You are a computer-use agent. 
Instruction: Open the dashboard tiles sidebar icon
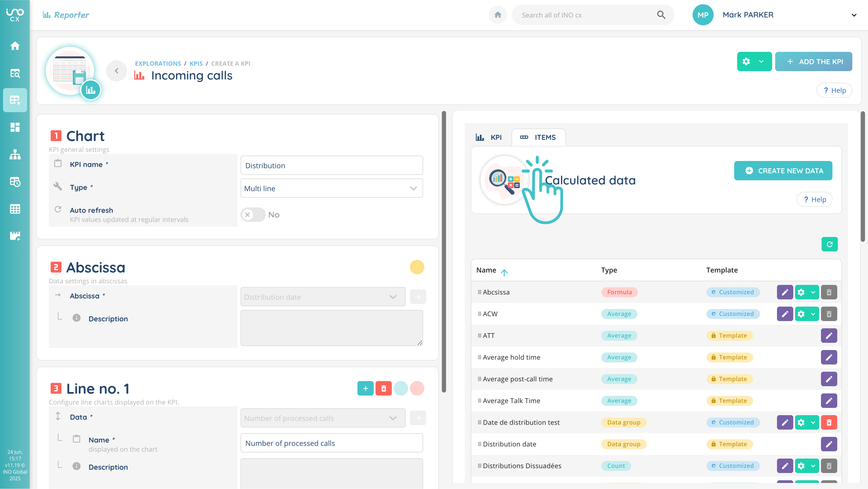coord(15,127)
